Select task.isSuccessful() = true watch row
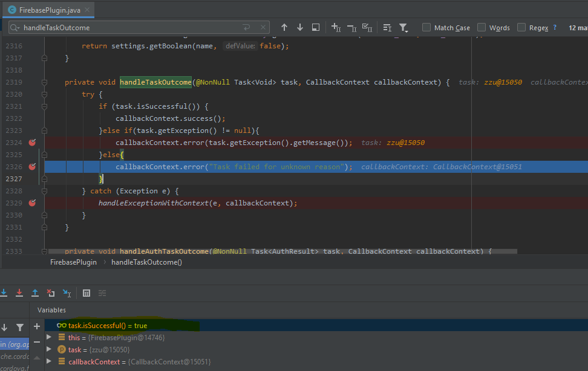Screen dimensions: 588x371 click(316, 325)
